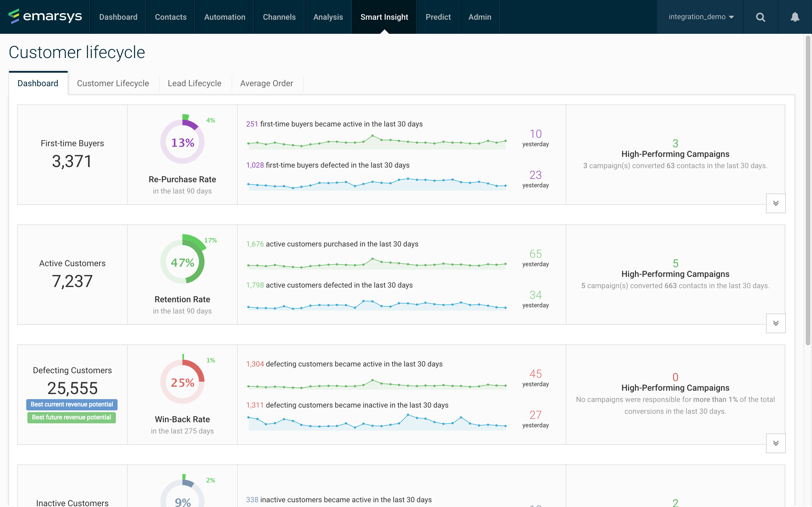Expand the First-time Buyers row details
The width and height of the screenshot is (812, 507).
(775, 203)
